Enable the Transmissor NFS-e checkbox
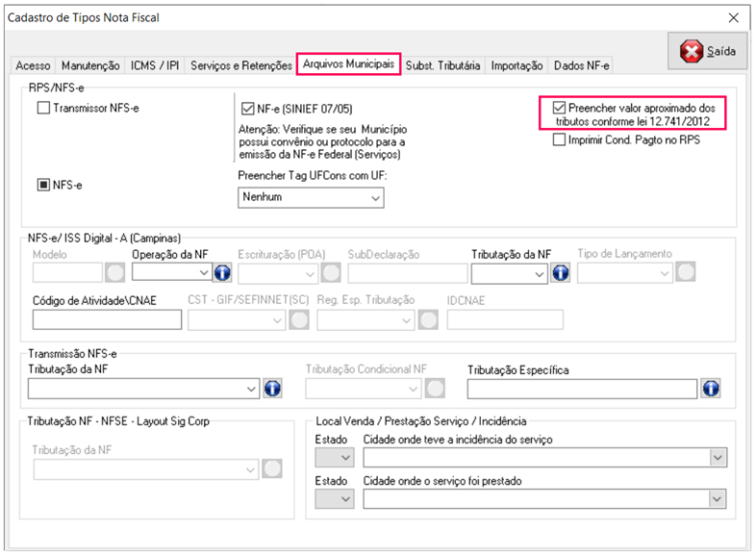This screenshot has width=756, height=555. pos(43,109)
